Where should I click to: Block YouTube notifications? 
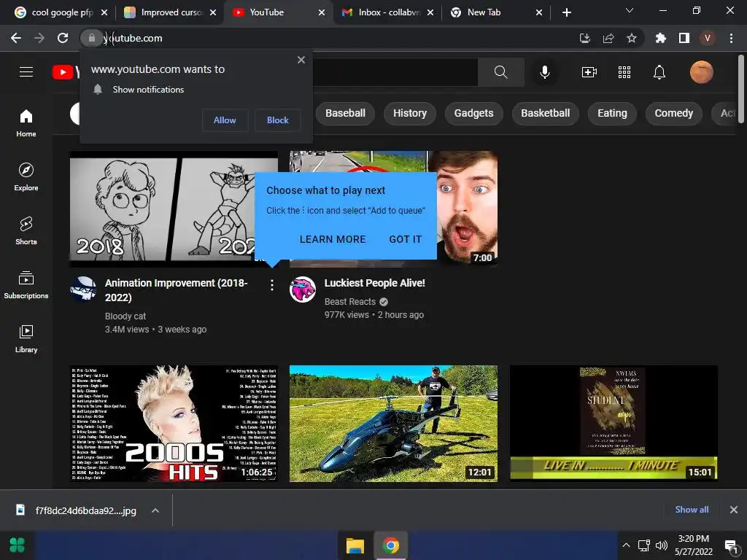click(x=278, y=120)
